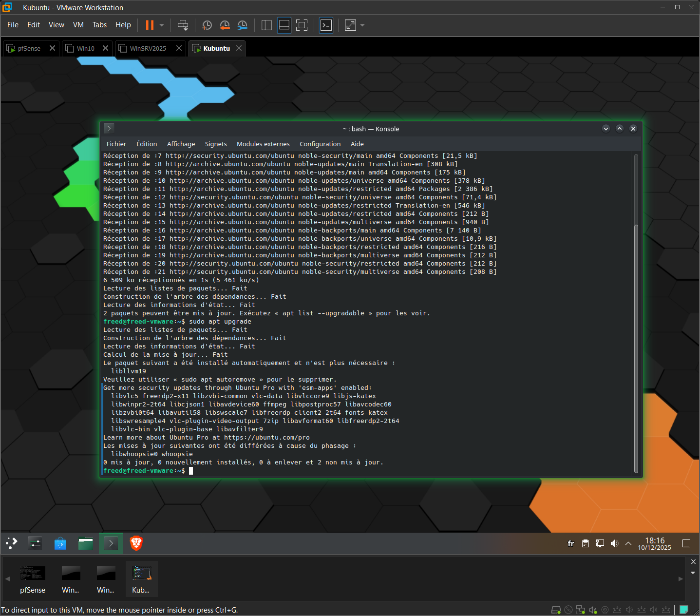Toggle the VMware console view button
Viewport: 700px width, 616px height.
click(326, 25)
